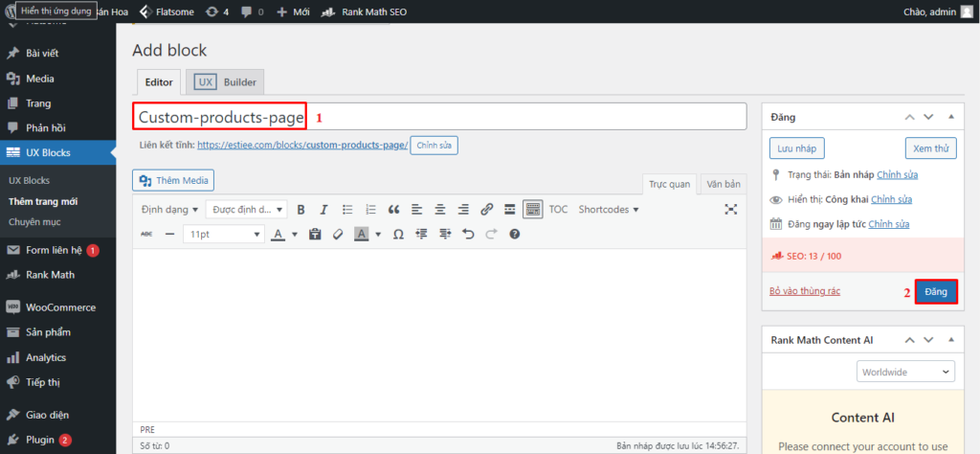
Task: Toggle bold formatting in editor toolbar
Action: [301, 210]
